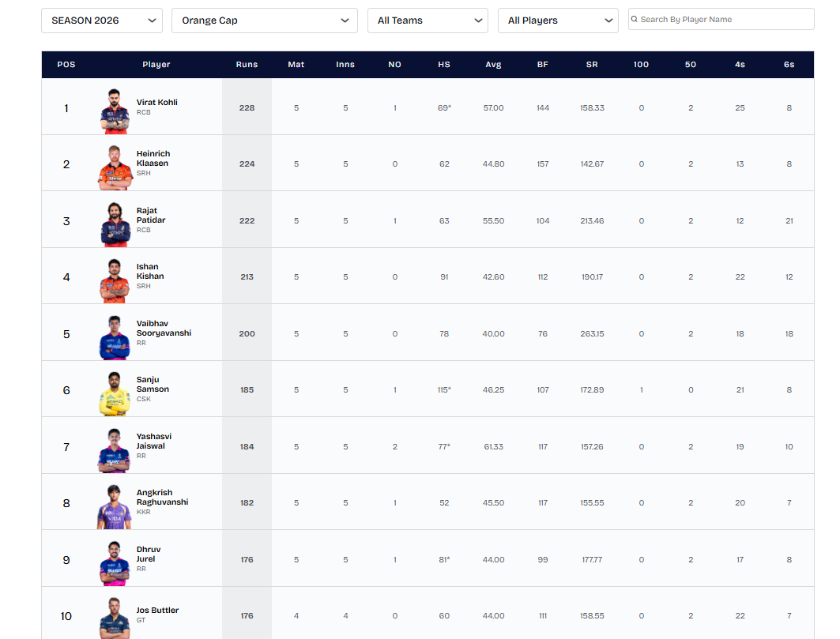Click Virat Kohli's player photo
Screen dimensions: 840x639
[x=115, y=110]
